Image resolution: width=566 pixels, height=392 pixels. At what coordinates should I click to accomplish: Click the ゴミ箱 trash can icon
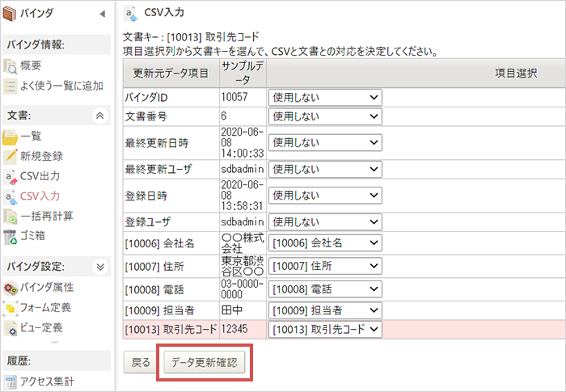(x=10, y=237)
